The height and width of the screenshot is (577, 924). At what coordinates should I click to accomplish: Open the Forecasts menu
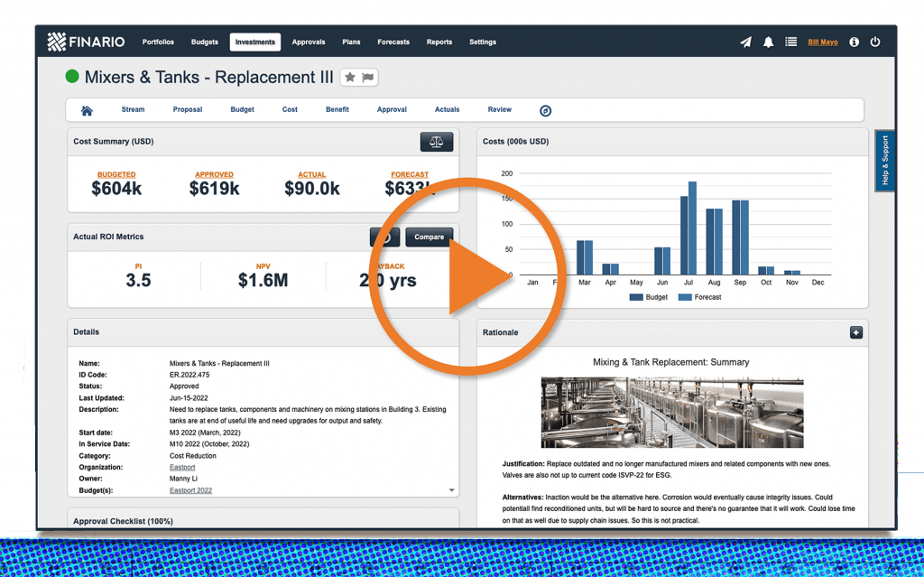393,42
